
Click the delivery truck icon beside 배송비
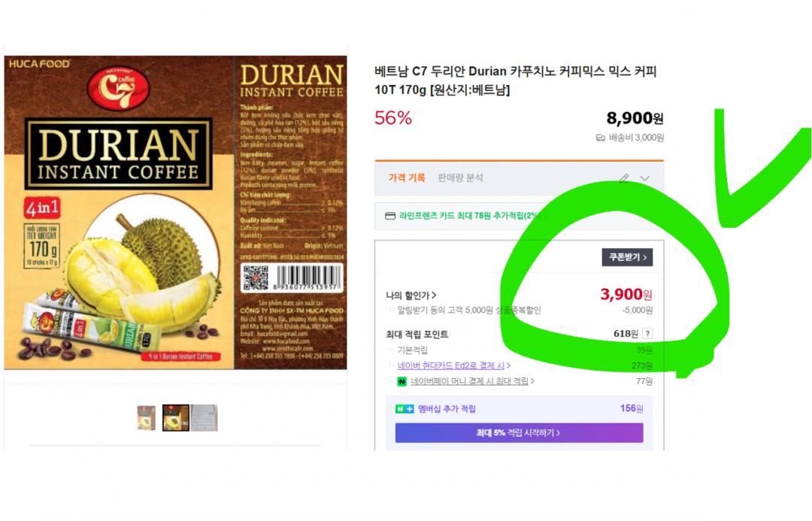601,138
